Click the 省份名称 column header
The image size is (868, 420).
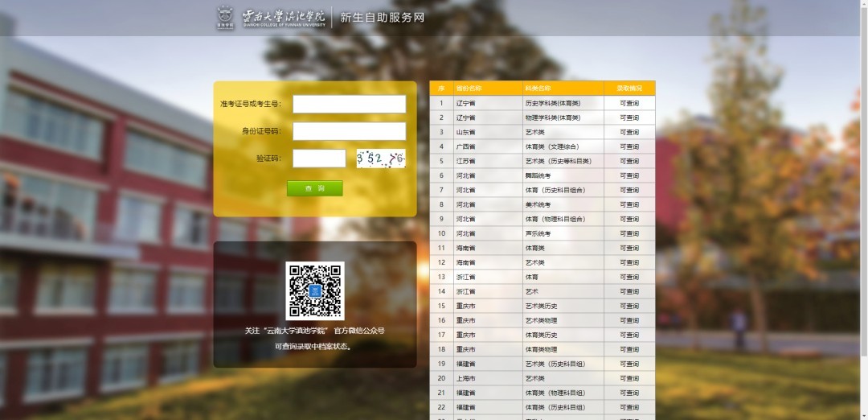tap(469, 88)
